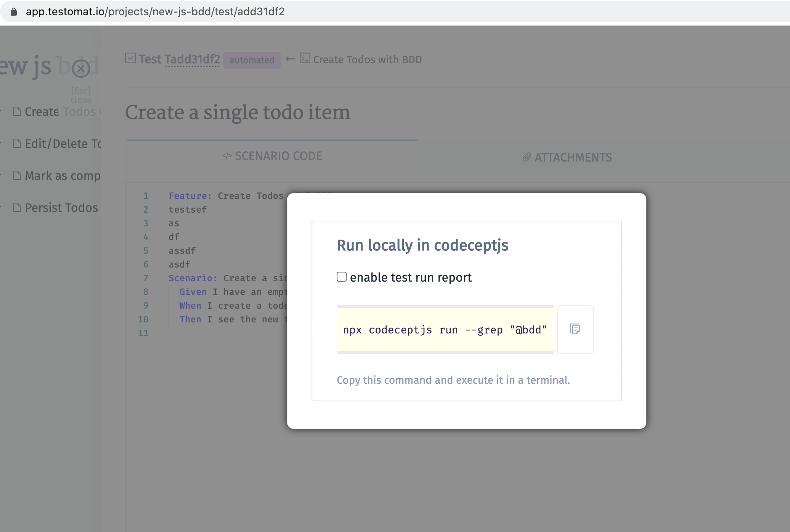The image size is (790, 532).
Task: Click the checkbox icon before Test Tadd31df2
Action: click(130, 58)
